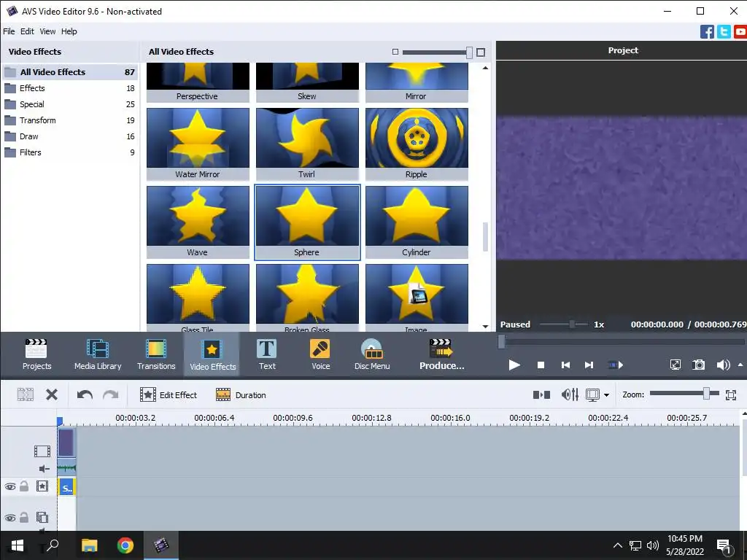Viewport: 747px width, 560px height.
Task: Go to previous frame in preview
Action: click(x=565, y=365)
